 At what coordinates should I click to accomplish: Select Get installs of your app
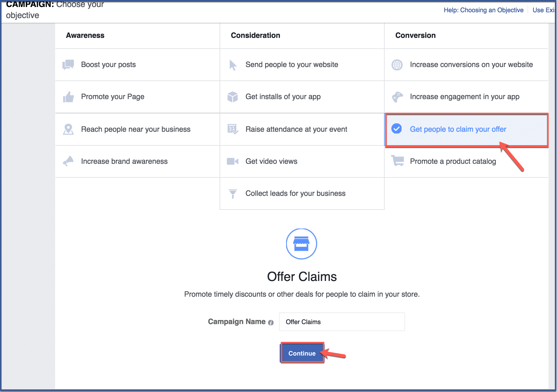coord(302,97)
